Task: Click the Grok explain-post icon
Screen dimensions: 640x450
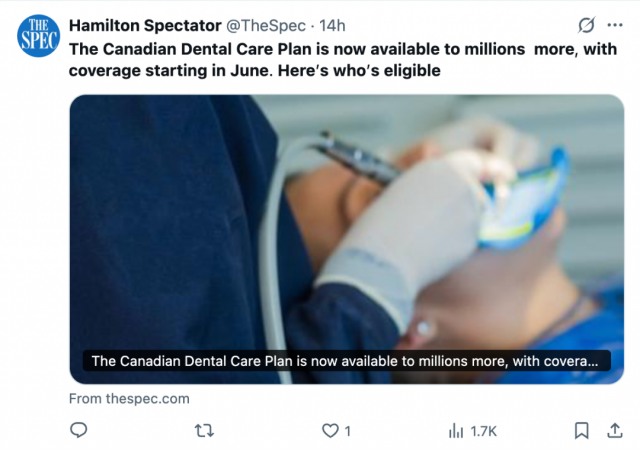Action: point(587,25)
